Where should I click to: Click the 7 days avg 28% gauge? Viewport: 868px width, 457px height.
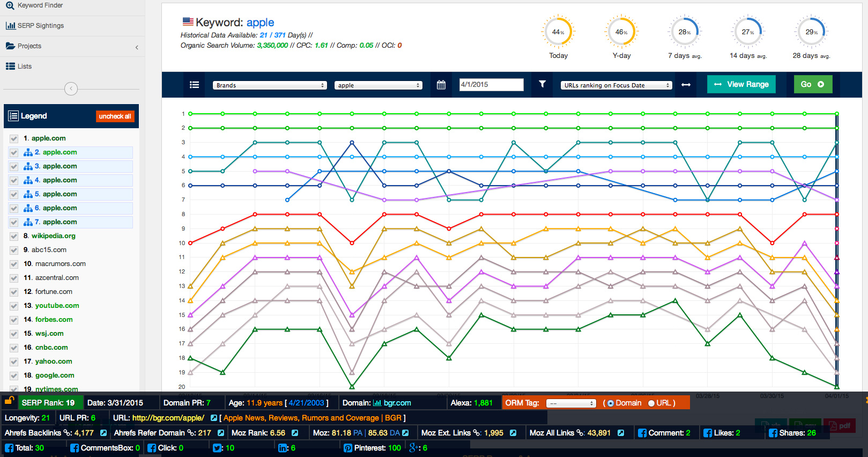685,32
